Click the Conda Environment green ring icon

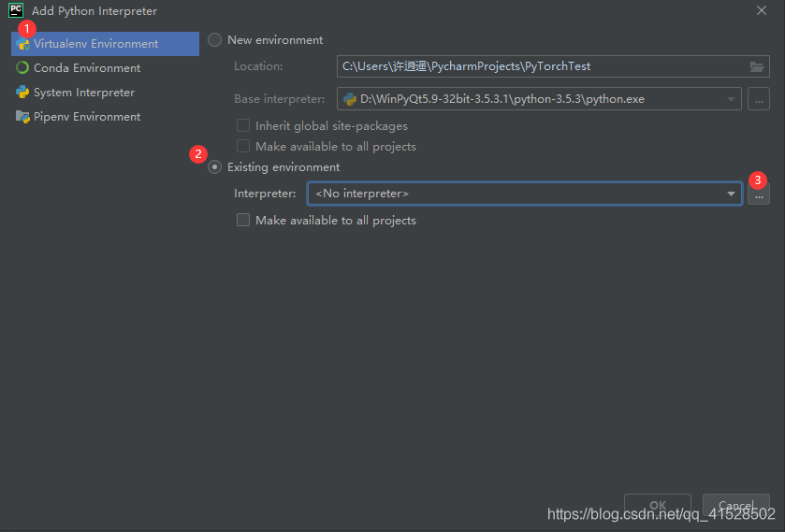pyautogui.click(x=22, y=68)
